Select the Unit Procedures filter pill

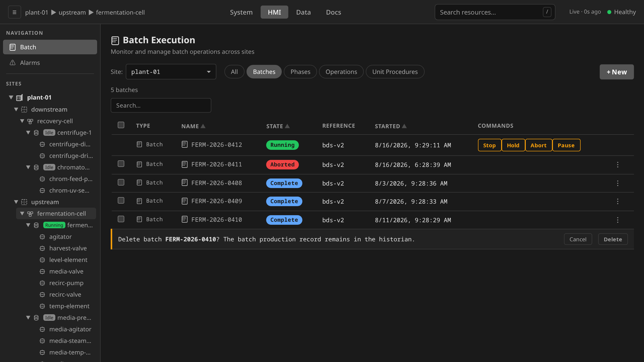pos(395,72)
